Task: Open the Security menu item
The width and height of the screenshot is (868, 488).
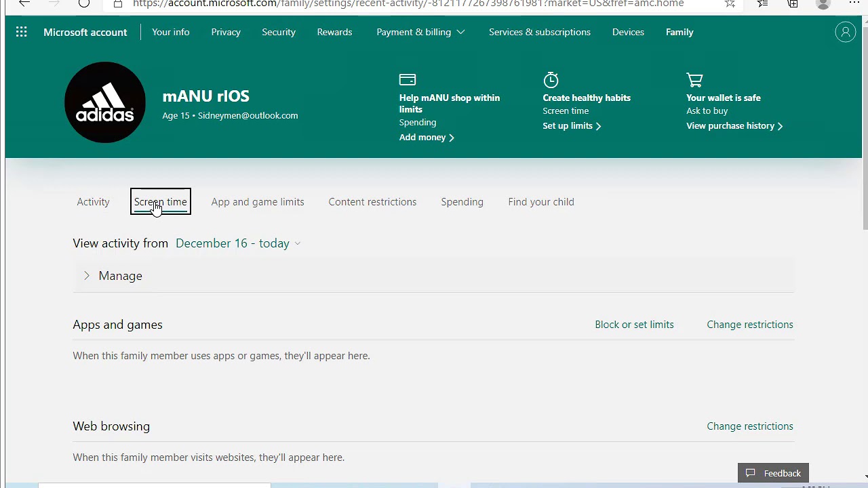Action: click(279, 32)
